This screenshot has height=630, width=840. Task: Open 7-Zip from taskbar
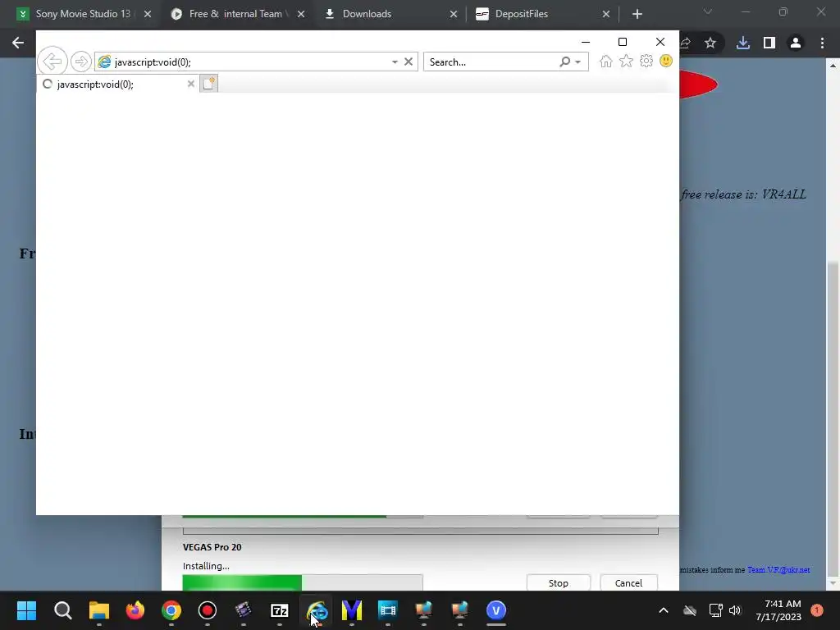coord(280,610)
